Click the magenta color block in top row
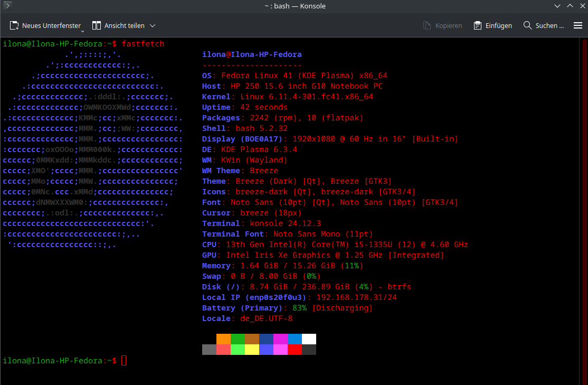 280,339
